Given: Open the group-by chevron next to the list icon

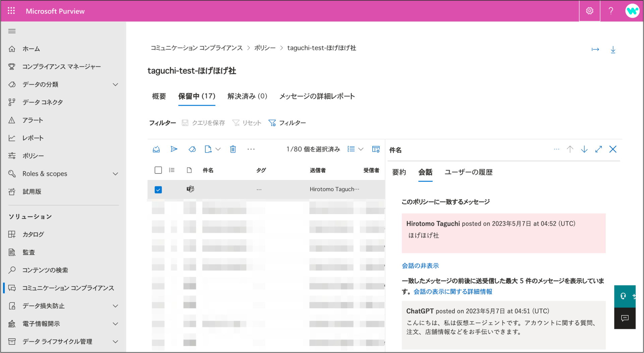Looking at the screenshot, I should [x=361, y=149].
